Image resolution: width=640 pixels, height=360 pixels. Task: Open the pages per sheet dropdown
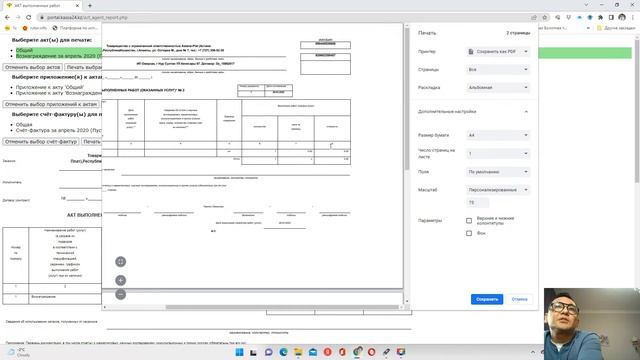(498, 153)
